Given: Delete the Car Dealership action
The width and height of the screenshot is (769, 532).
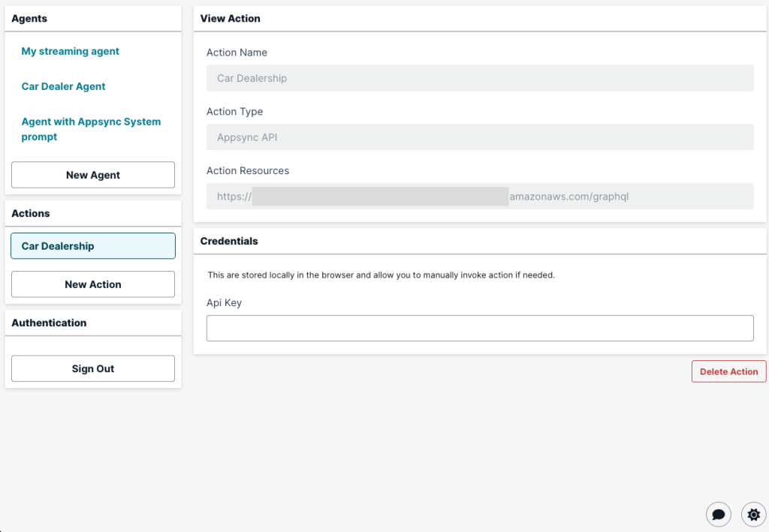Looking at the screenshot, I should (728, 371).
